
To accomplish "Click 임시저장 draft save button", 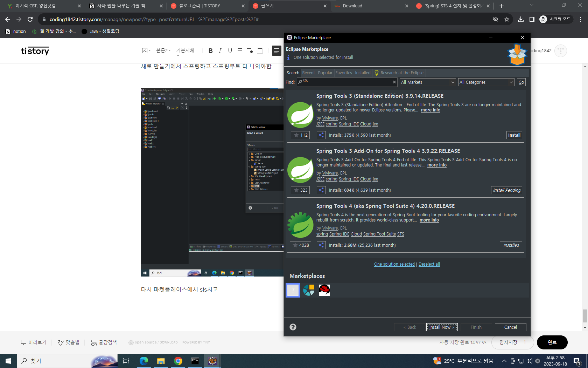I will point(508,342).
